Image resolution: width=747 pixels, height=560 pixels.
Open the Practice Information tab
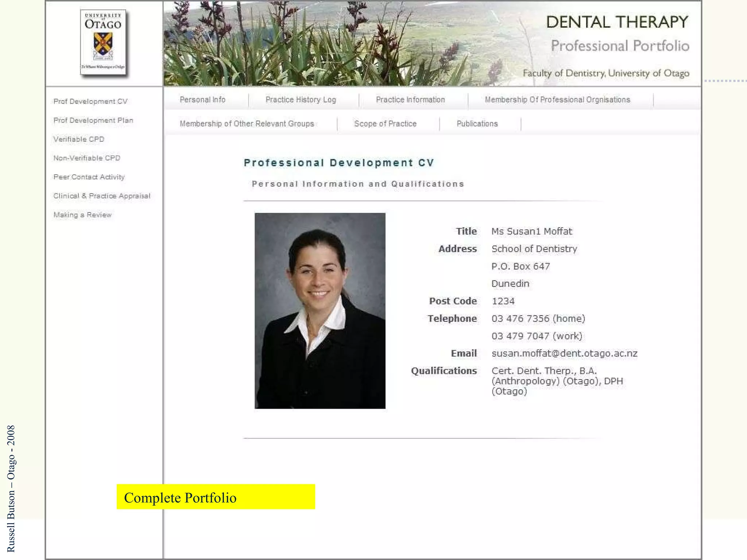[x=410, y=100]
